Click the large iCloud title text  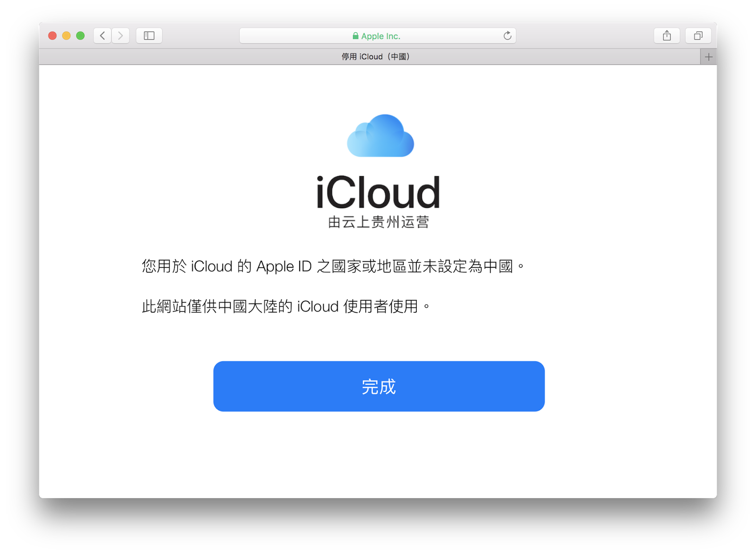pyautogui.click(x=378, y=192)
